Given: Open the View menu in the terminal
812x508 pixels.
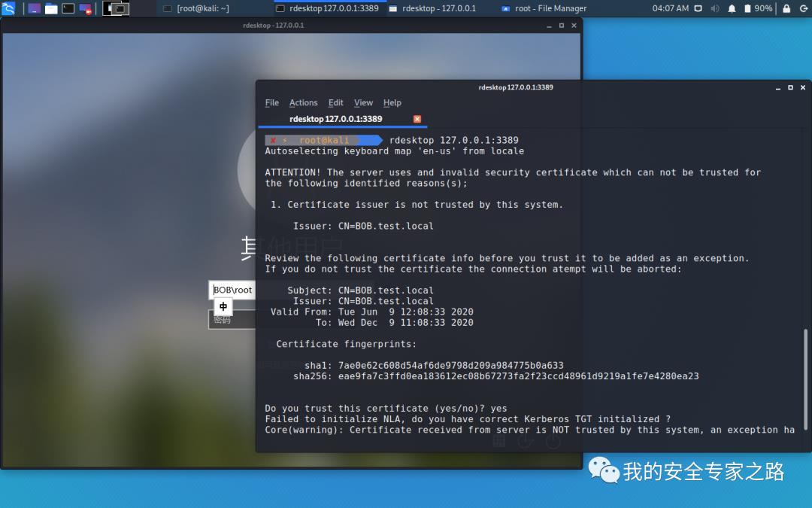Looking at the screenshot, I should point(363,102).
